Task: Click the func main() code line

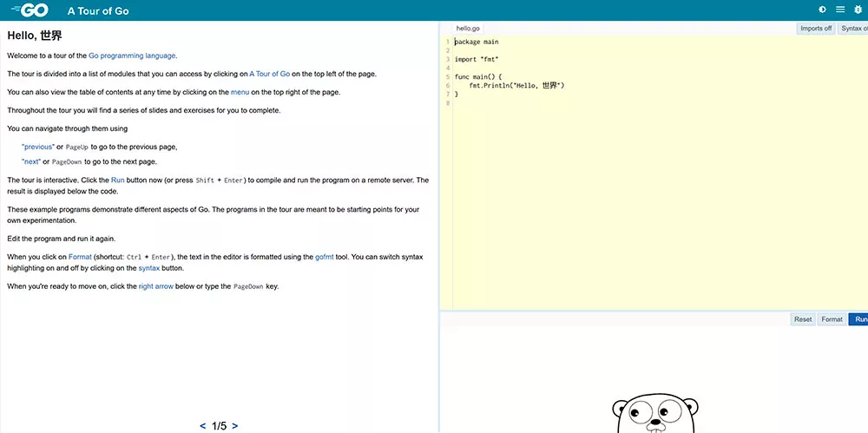Action: [478, 77]
